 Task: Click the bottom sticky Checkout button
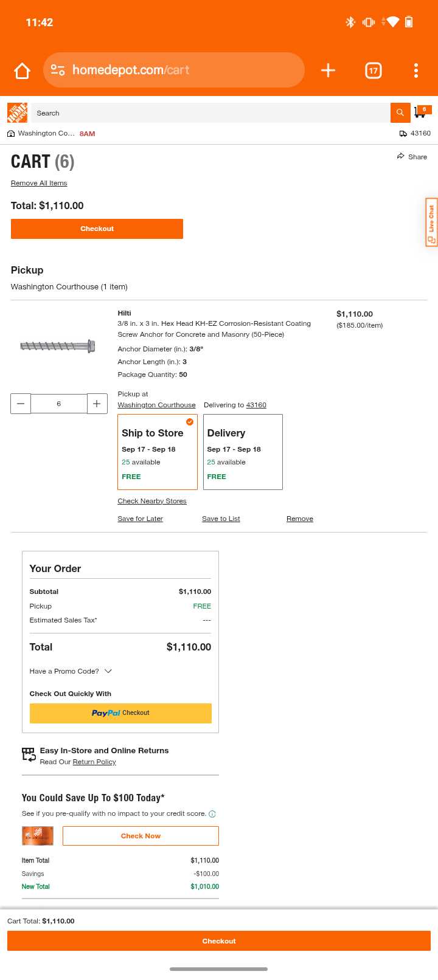click(219, 941)
